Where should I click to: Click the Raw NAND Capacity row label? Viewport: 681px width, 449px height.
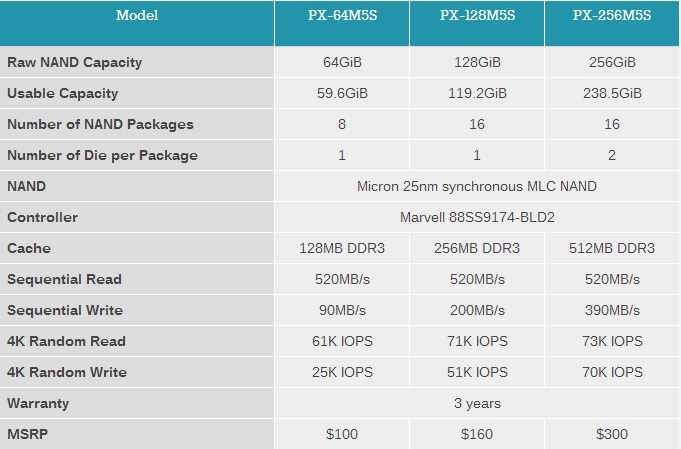tap(75, 62)
